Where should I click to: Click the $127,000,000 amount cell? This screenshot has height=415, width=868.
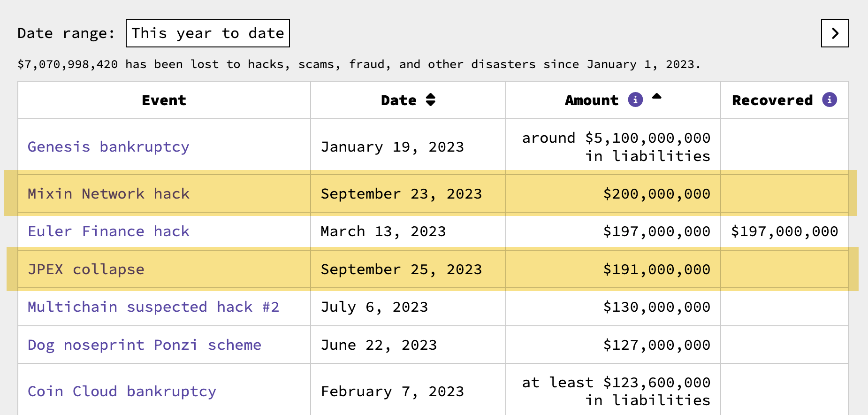coord(613,345)
